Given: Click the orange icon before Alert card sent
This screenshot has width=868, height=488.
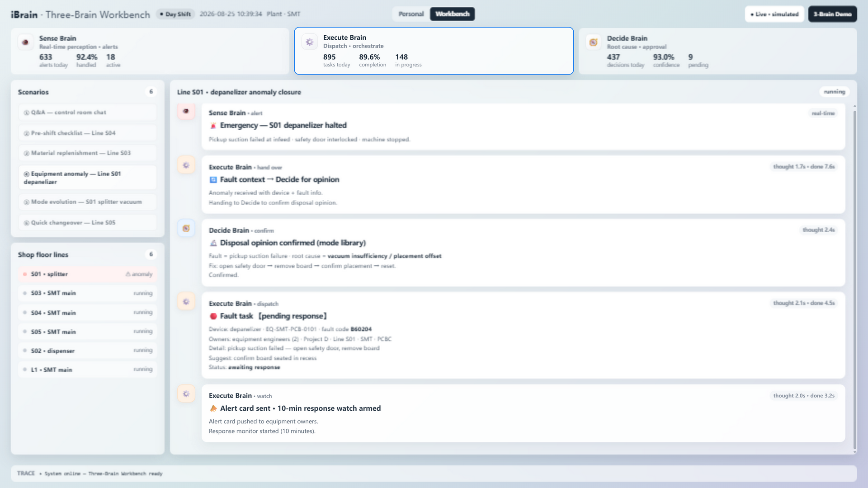Looking at the screenshot, I should [213, 408].
